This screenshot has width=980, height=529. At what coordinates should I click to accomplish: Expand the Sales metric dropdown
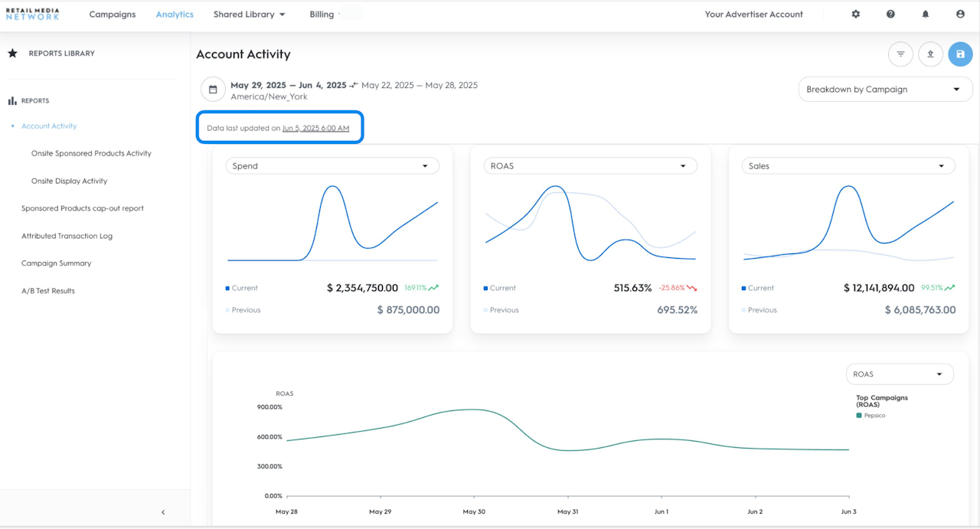tap(848, 166)
